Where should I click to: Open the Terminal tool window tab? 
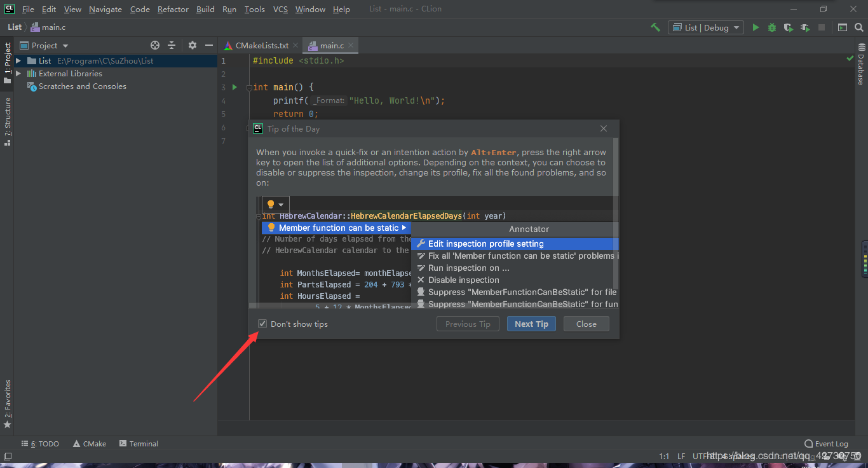[139, 444]
